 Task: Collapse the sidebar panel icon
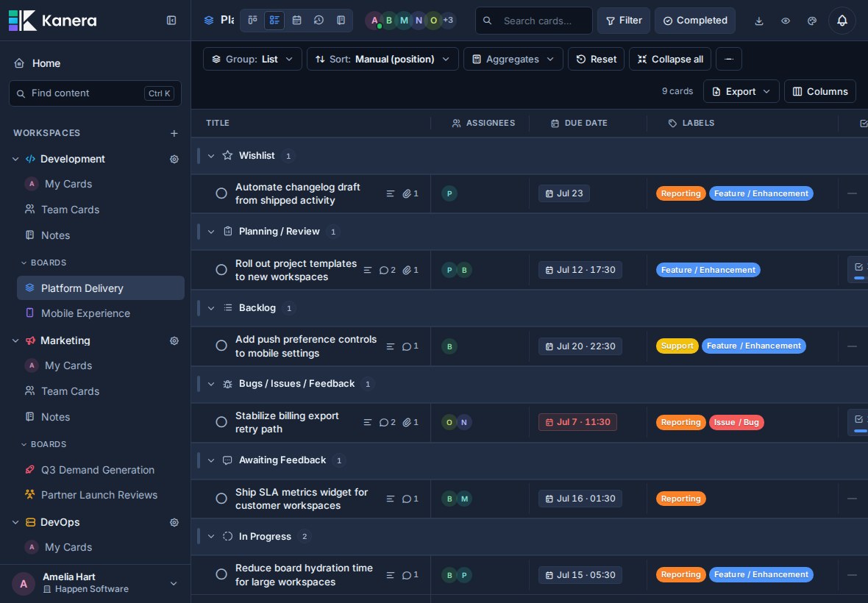171,21
